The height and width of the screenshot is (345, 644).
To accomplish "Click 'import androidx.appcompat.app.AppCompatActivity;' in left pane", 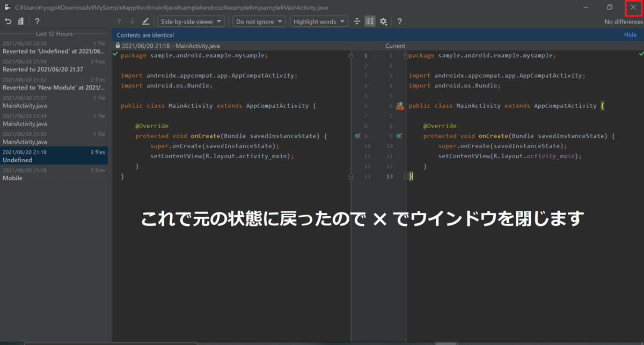I will coord(209,76).
